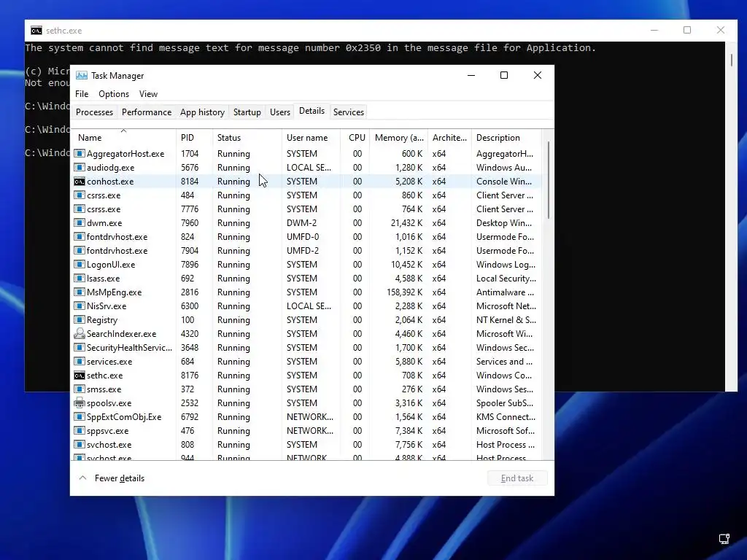This screenshot has width=747, height=560.
Task: Click the spoolsv.exe printer icon
Action: 79,402
